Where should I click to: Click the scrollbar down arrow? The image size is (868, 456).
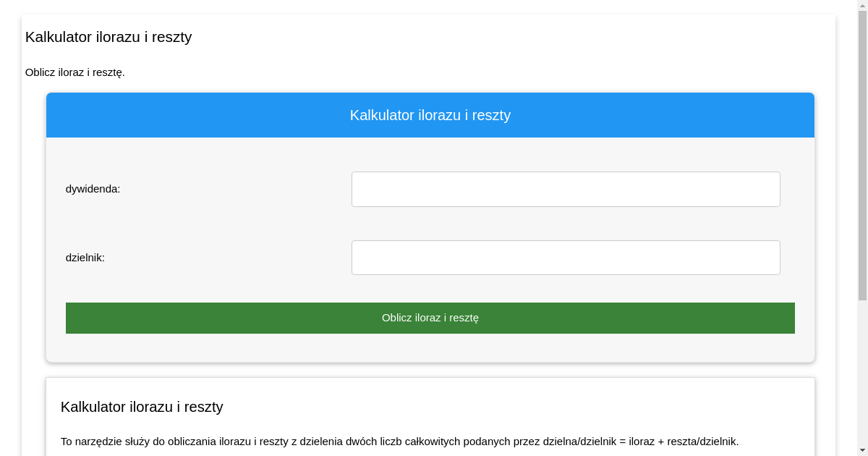click(x=862, y=450)
